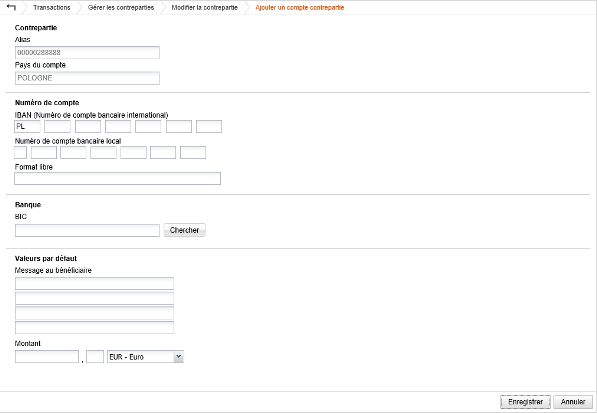Select Ajouter un compte contrepartie breadcrumb
Screen dimensions: 597x413
click(300, 8)
